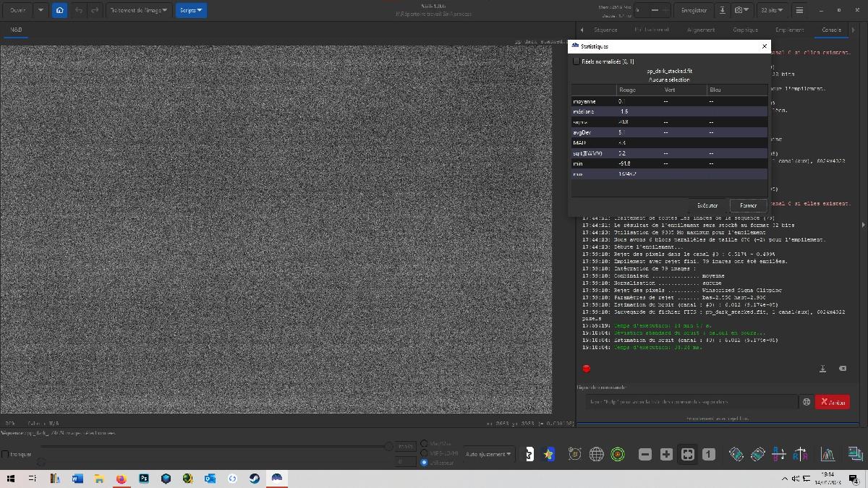
Task: Click the astrometry annotation icon
Action: [x=575, y=454]
